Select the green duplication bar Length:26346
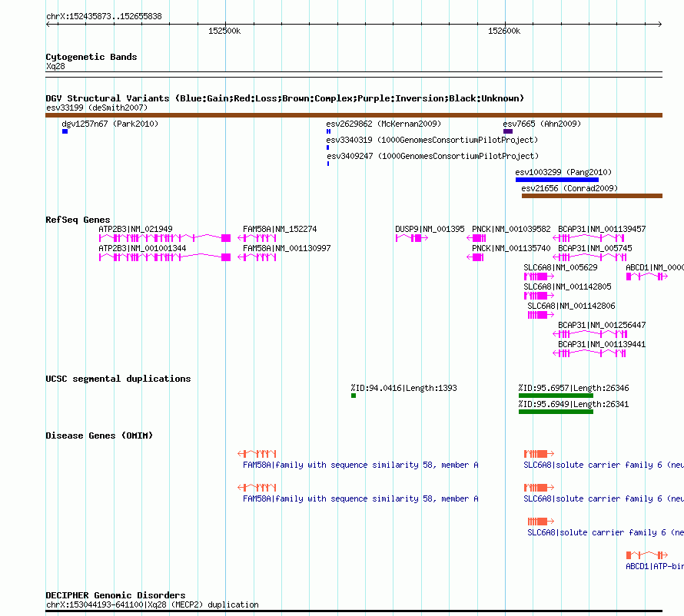684x616 pixels. 556,396
